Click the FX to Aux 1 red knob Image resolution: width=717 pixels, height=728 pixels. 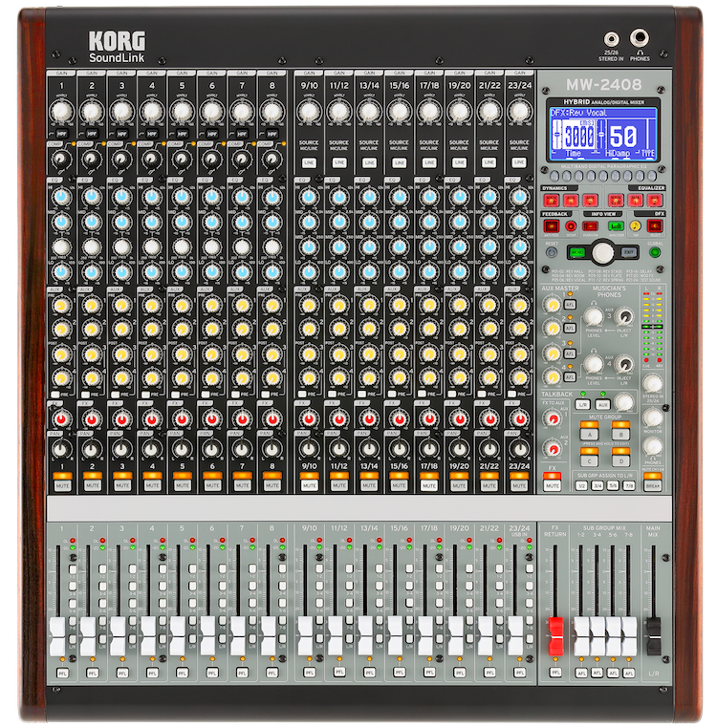pos(553,418)
